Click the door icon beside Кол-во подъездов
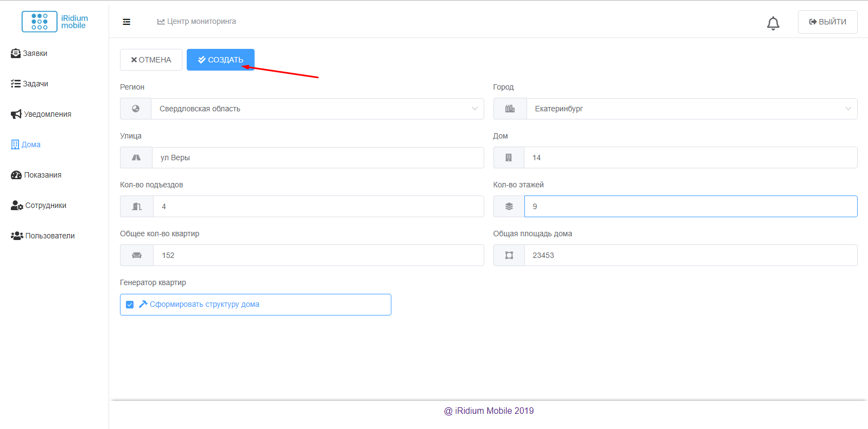Image resolution: width=868 pixels, height=429 pixels. [x=137, y=206]
